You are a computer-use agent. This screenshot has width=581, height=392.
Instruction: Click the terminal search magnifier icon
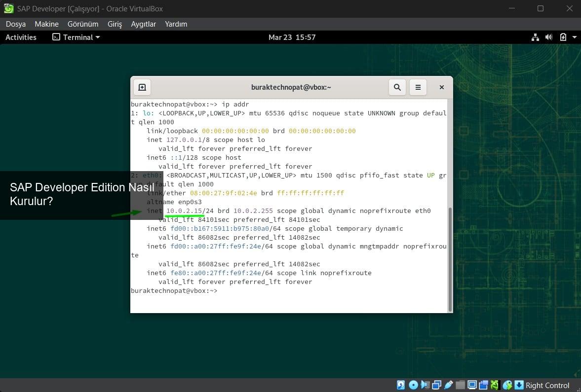(397, 87)
